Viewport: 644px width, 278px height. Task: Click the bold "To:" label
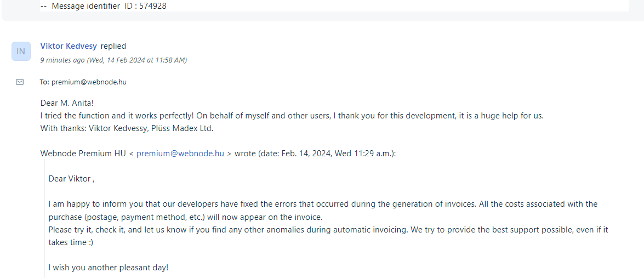pos(44,82)
